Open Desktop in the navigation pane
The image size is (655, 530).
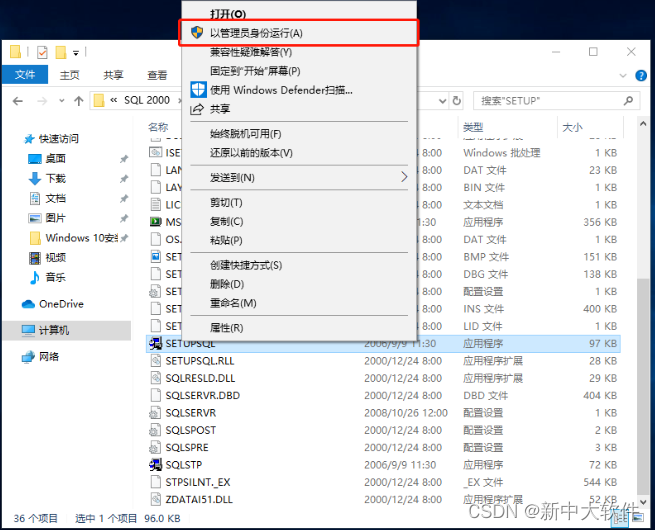pyautogui.click(x=56, y=159)
